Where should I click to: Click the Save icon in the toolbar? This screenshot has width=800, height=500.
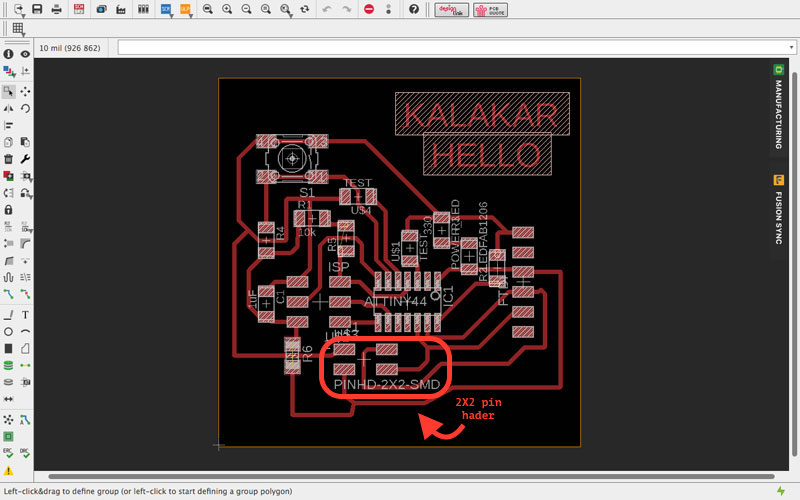37,9
